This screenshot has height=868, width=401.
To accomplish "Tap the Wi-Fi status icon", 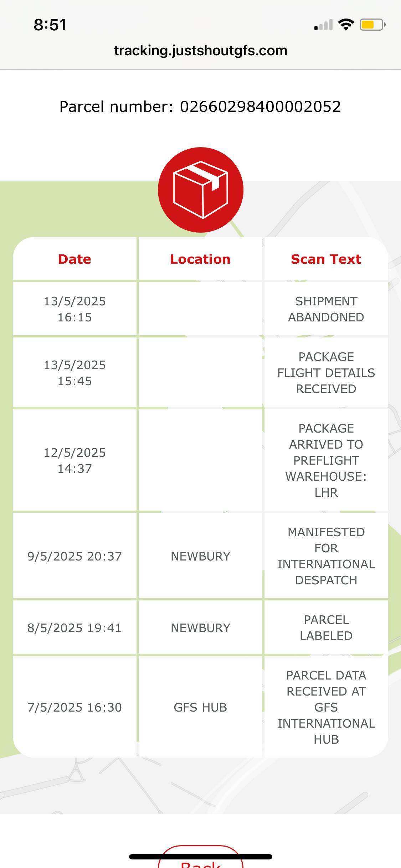I will pos(345,25).
